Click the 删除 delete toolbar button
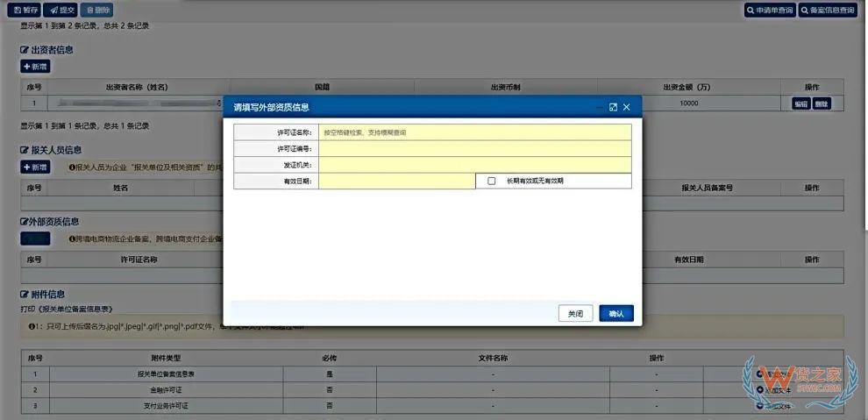 pyautogui.click(x=96, y=11)
